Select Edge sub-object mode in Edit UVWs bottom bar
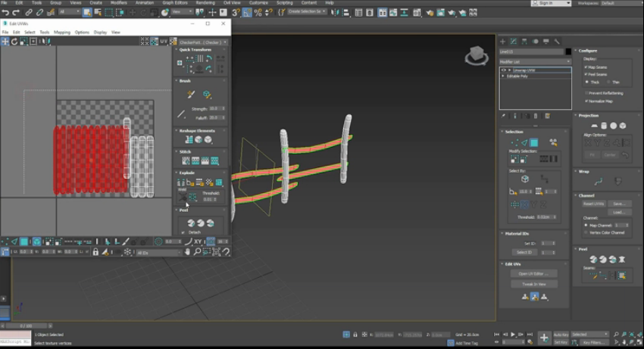The image size is (644, 349). pyautogui.click(x=14, y=241)
